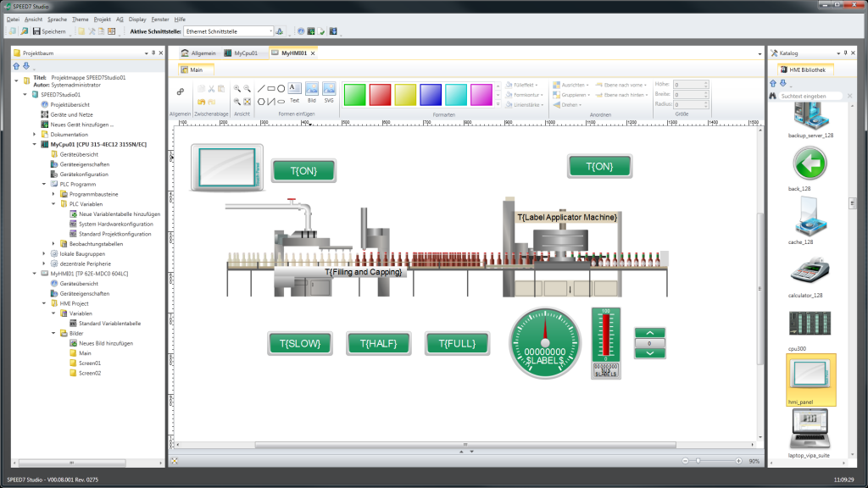Click the tools icon in main toolbar
The height and width of the screenshot is (488, 868).
coord(92,31)
